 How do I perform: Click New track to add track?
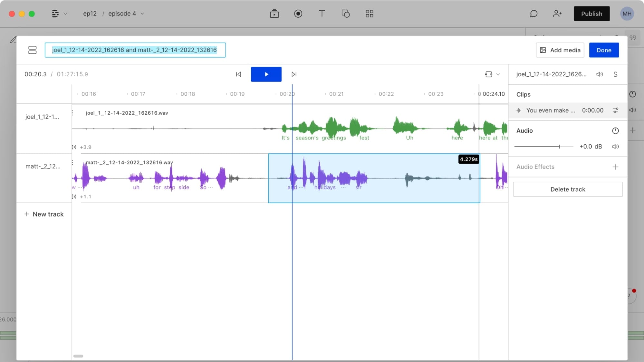(x=44, y=214)
